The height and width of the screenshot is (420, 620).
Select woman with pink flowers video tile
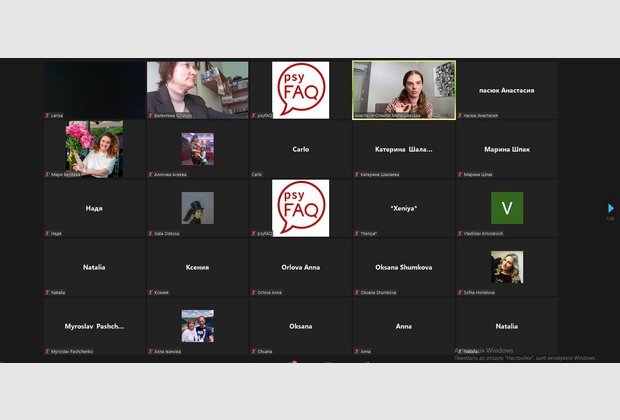(x=94, y=149)
